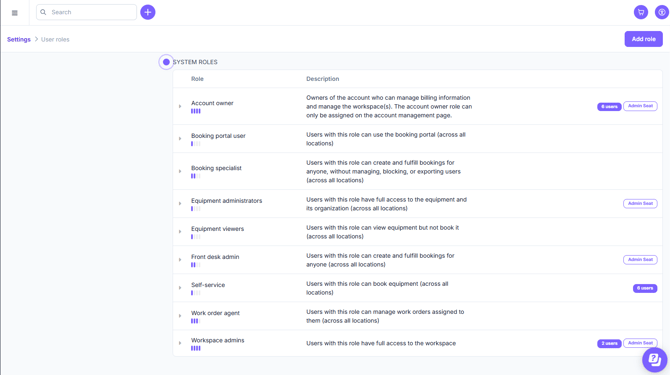Select the Self-service role name
670x375 pixels.
pos(208,285)
